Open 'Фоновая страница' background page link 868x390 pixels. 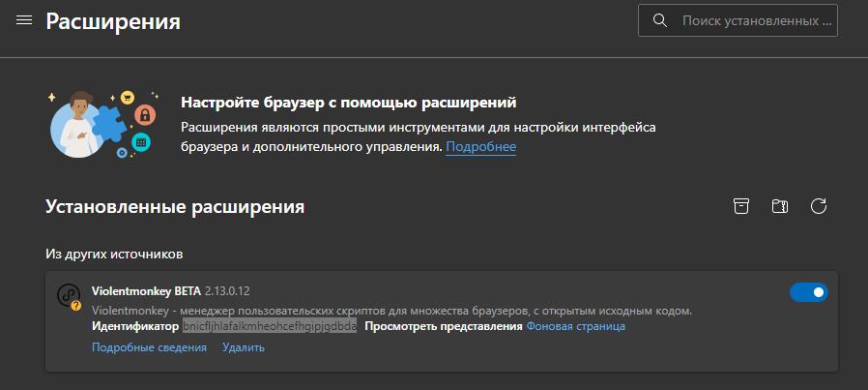point(576,326)
